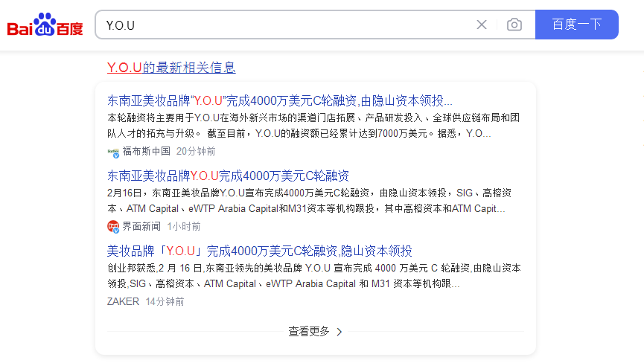Click 福布斯中国 source icon

click(113, 152)
